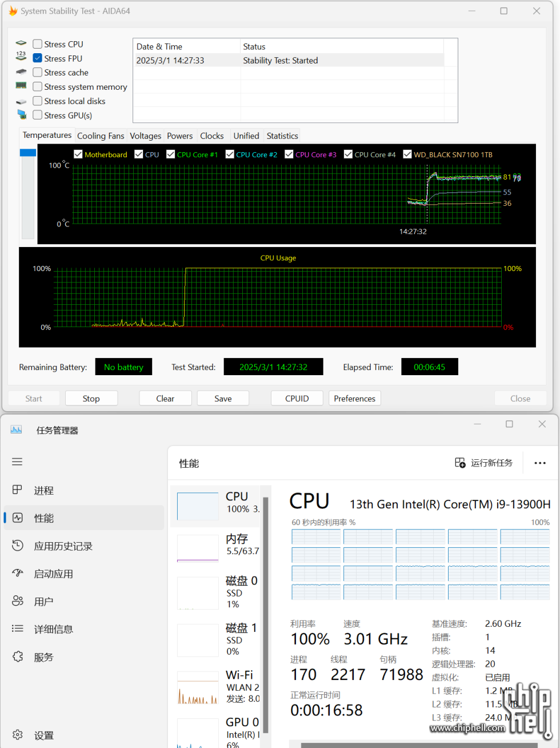The height and width of the screenshot is (748, 560).
Task: Enable the Stress local disks checkbox
Action: coord(38,101)
